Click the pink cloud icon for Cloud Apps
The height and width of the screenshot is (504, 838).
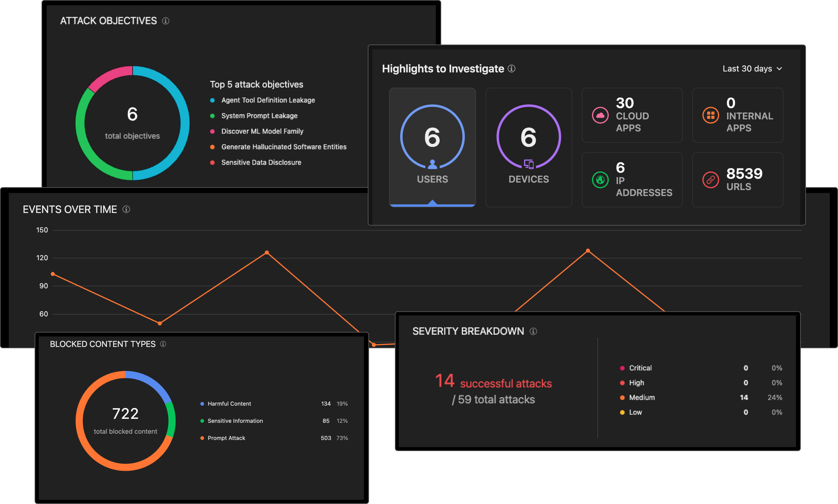(x=600, y=116)
